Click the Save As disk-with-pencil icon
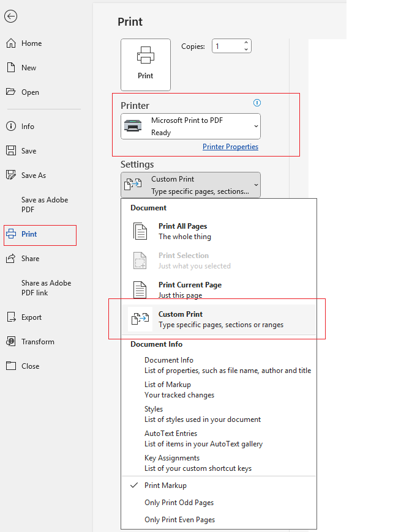 click(11, 175)
